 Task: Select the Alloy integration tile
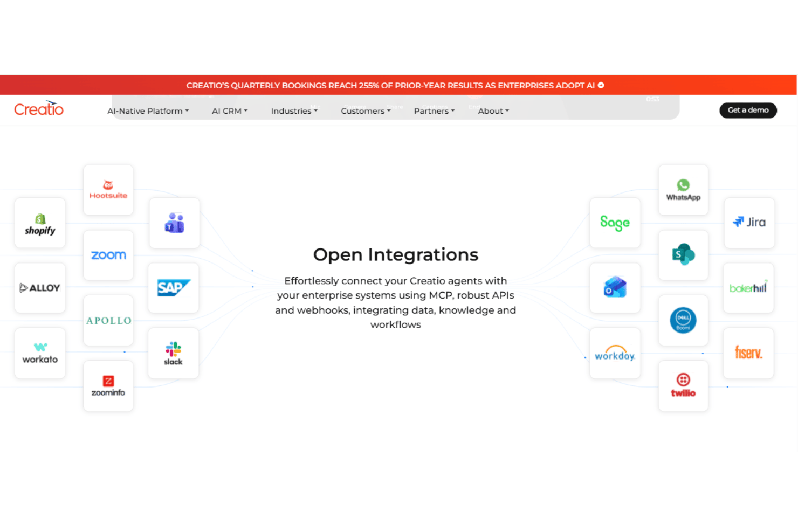click(40, 288)
